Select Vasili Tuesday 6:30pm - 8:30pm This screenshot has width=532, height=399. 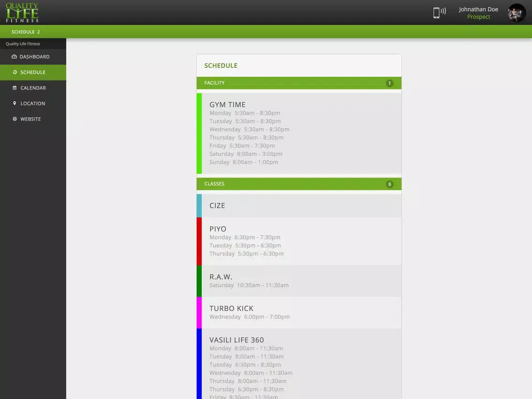pyautogui.click(x=245, y=365)
